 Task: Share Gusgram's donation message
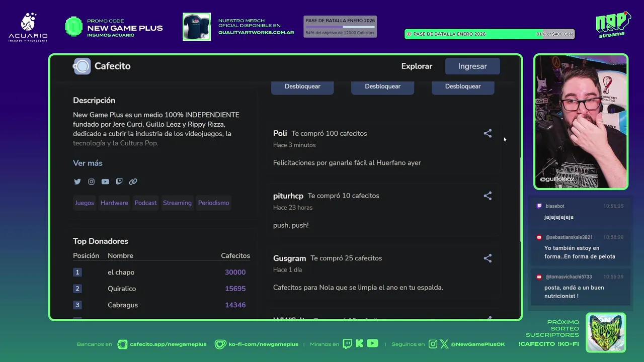(x=488, y=258)
